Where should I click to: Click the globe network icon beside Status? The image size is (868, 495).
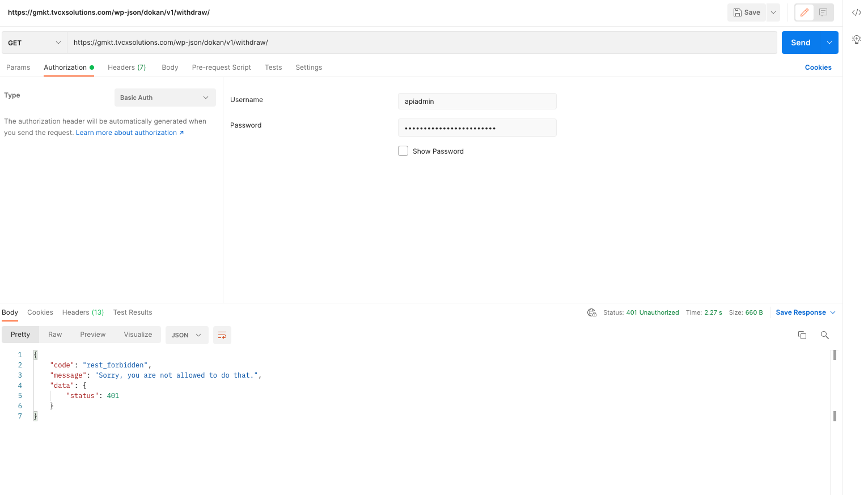pyautogui.click(x=592, y=312)
